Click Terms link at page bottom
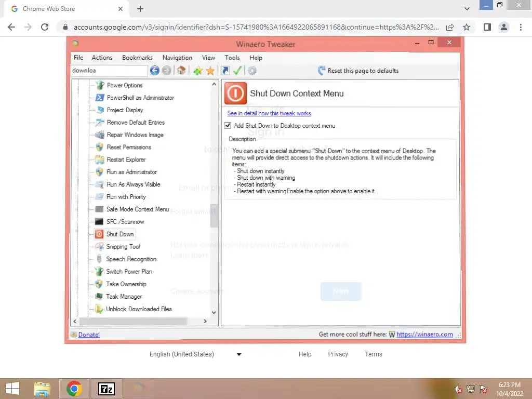 click(374, 354)
